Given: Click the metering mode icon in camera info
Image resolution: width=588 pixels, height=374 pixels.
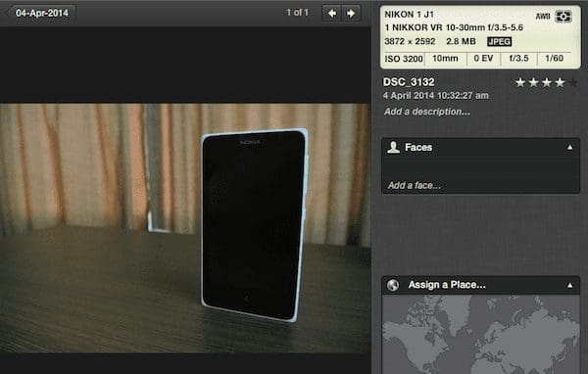Looking at the screenshot, I should pyautogui.click(x=563, y=17).
